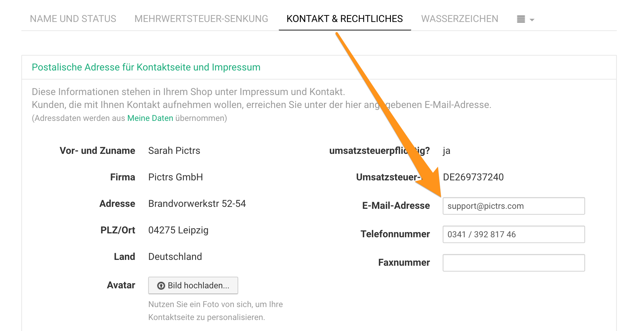Click the VAT ID value DE269737240
Screen dimensions: 644x331
pyautogui.click(x=473, y=177)
